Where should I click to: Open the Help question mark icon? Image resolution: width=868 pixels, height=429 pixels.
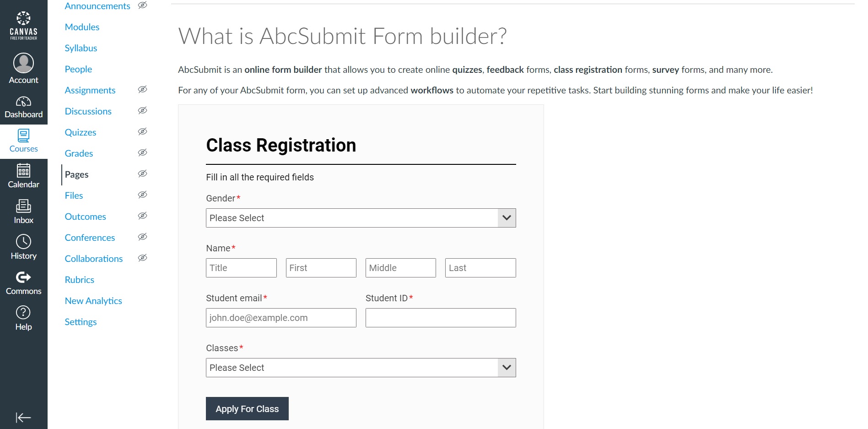(x=23, y=312)
